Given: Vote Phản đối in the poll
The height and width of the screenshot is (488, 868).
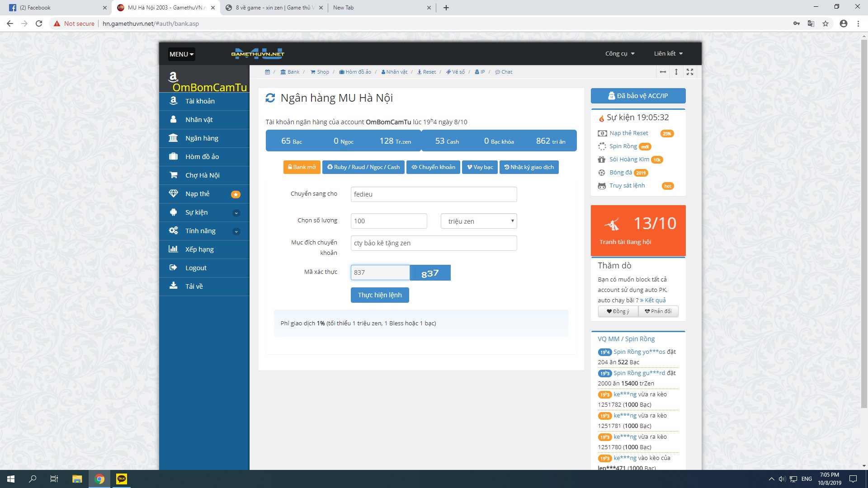Looking at the screenshot, I should 658,311.
